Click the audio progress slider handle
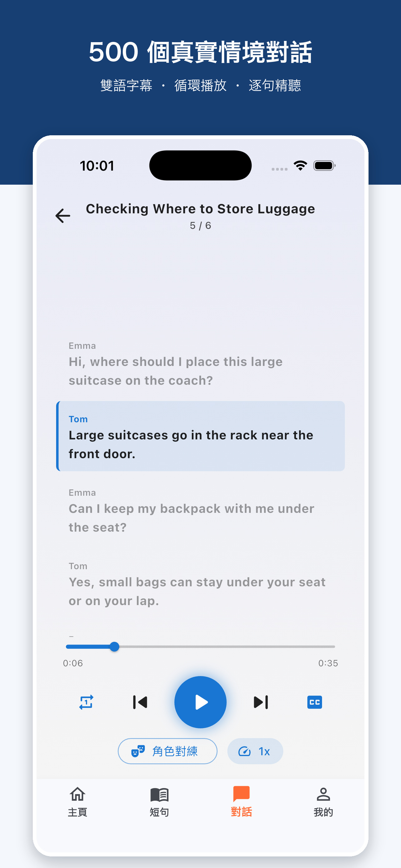The height and width of the screenshot is (868, 401). (x=115, y=646)
